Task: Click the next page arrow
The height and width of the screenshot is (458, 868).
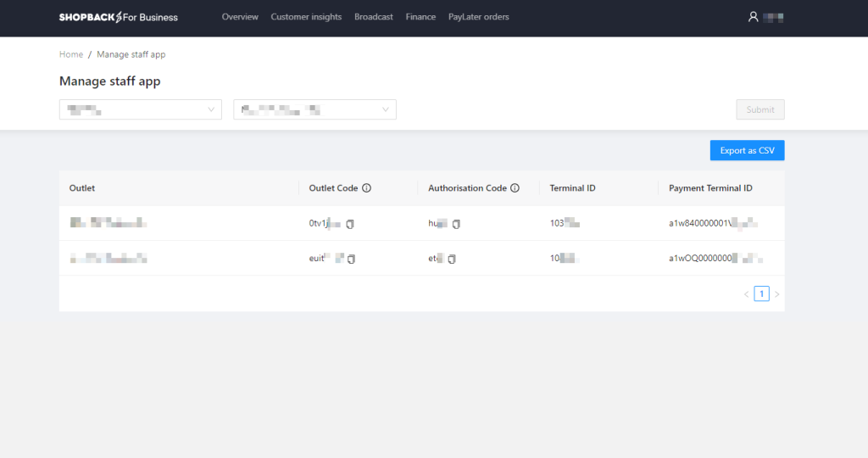Action: click(x=777, y=294)
